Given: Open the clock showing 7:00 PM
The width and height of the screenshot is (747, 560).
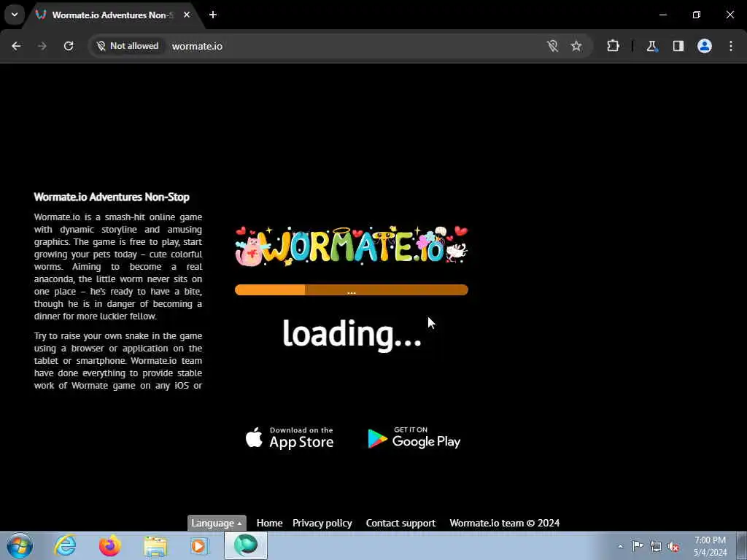Looking at the screenshot, I should pos(710,546).
